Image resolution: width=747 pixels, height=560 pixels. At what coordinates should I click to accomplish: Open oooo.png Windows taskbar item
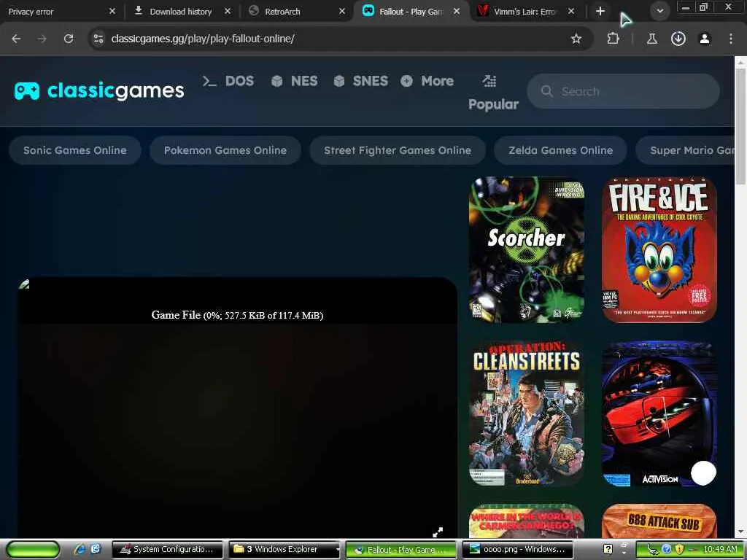[517, 550]
